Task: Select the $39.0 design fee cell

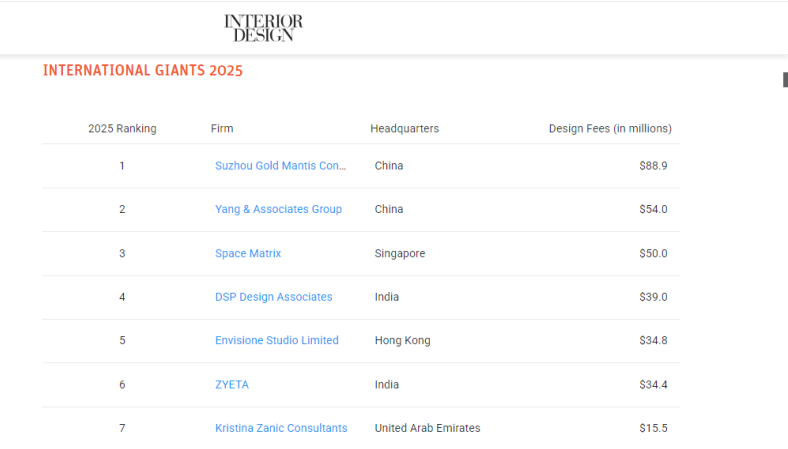Action: coord(653,297)
